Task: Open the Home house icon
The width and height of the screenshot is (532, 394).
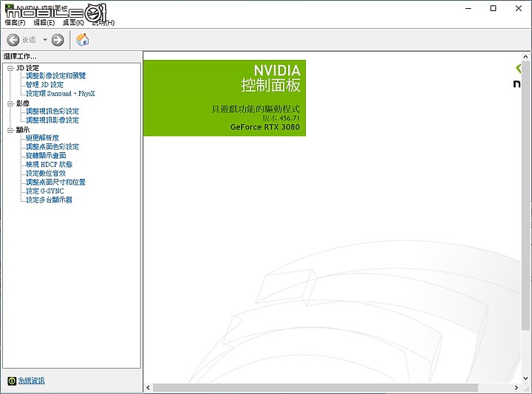Action: tap(83, 40)
